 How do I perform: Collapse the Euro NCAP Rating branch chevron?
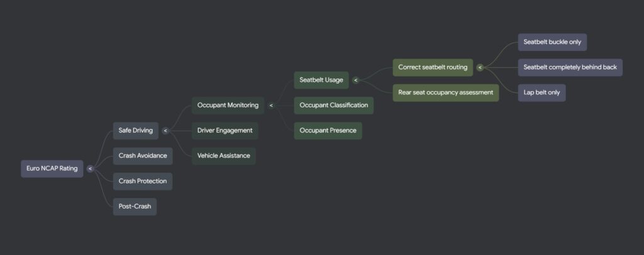pos(90,168)
